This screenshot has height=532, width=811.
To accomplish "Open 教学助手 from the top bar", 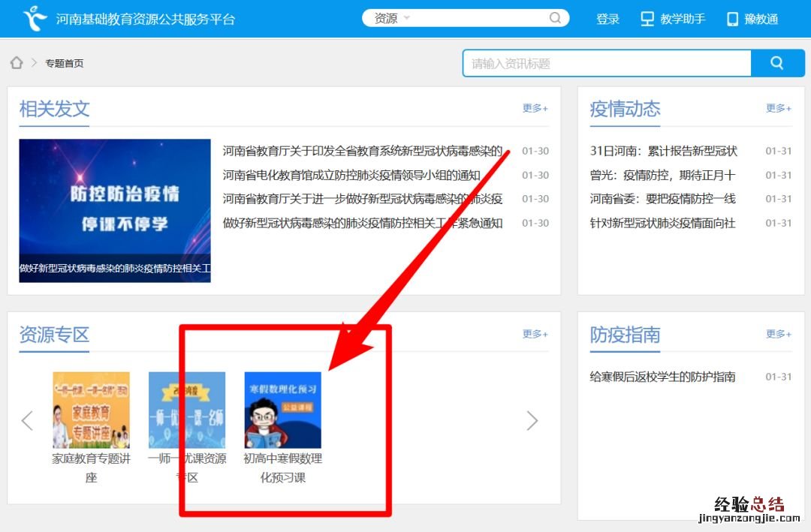I will tap(672, 19).
